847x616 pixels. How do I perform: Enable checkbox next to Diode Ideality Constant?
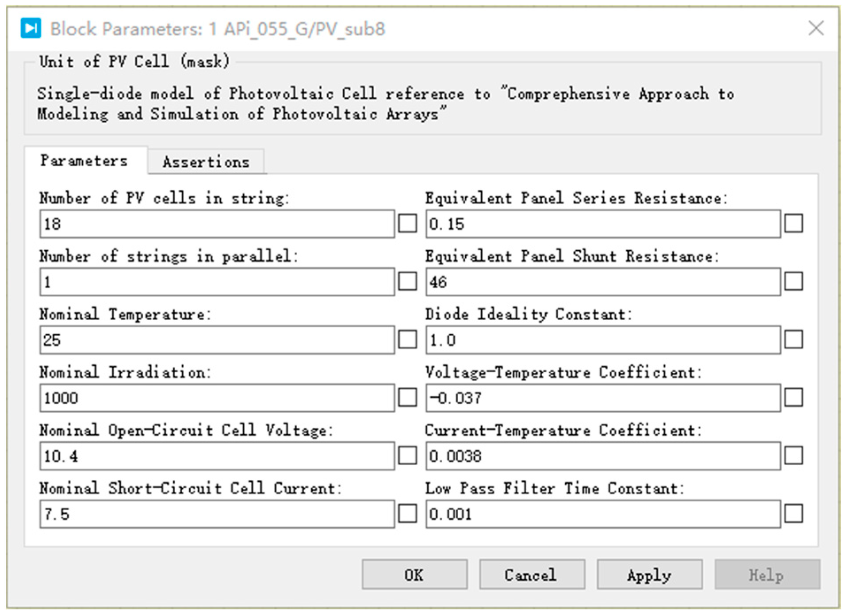click(793, 340)
